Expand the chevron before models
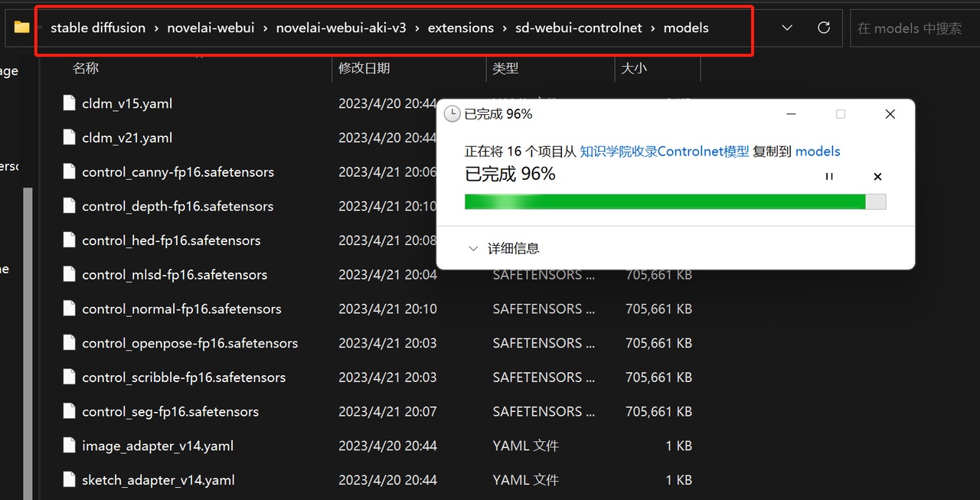The height and width of the screenshot is (500, 980). [x=653, y=28]
